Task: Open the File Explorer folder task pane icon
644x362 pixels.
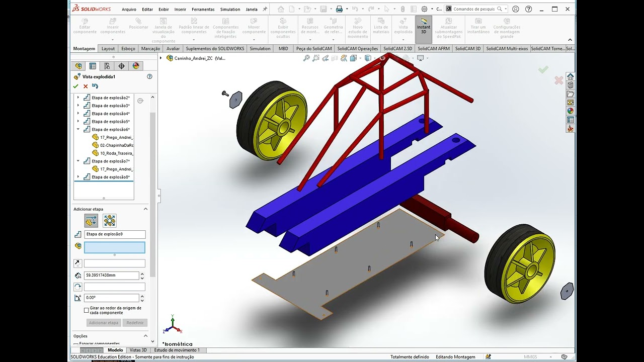Action: (x=570, y=94)
